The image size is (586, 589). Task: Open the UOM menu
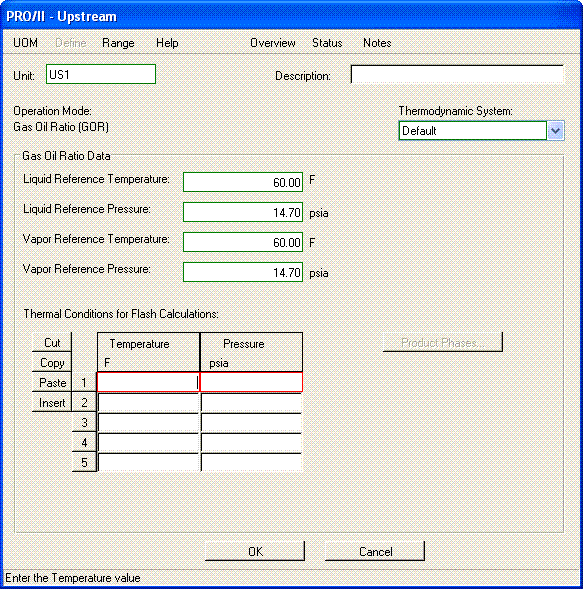pos(25,43)
